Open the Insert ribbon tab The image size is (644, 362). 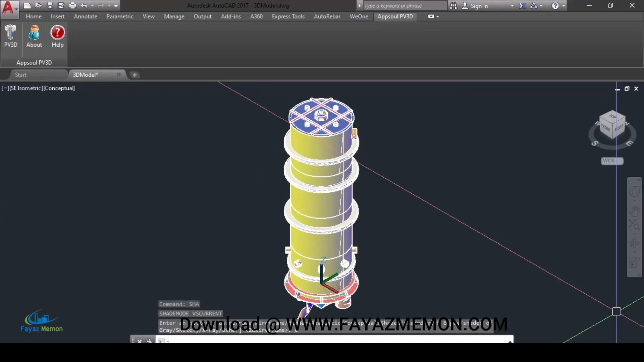58,16
